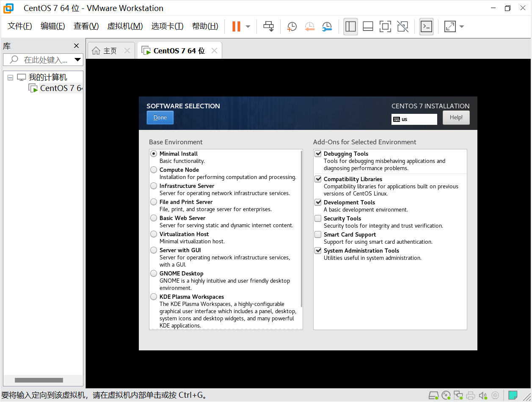Open the 帮助(H) menu
The height and width of the screenshot is (402, 532).
click(x=205, y=26)
